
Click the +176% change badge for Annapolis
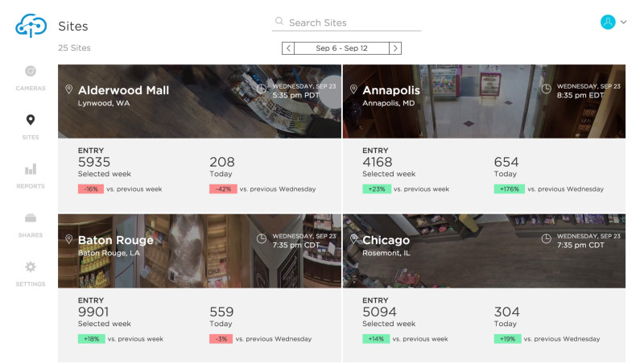(x=509, y=189)
